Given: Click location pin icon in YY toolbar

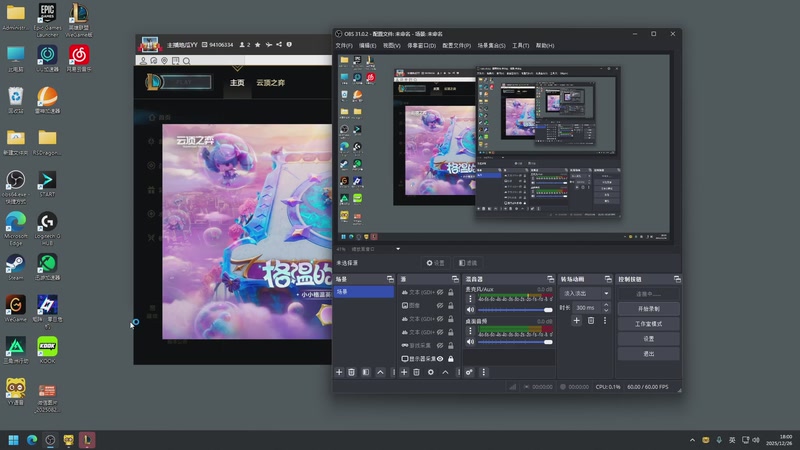Looking at the screenshot, I should pos(164,61).
